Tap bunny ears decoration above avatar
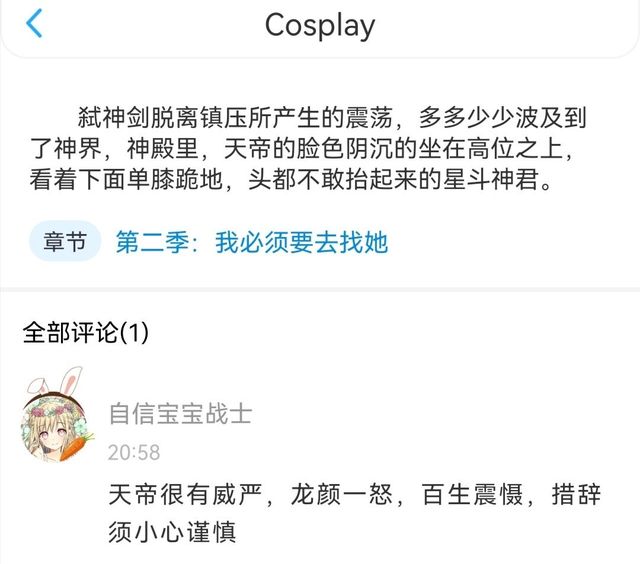The image size is (640, 564). pyautogui.click(x=55, y=381)
